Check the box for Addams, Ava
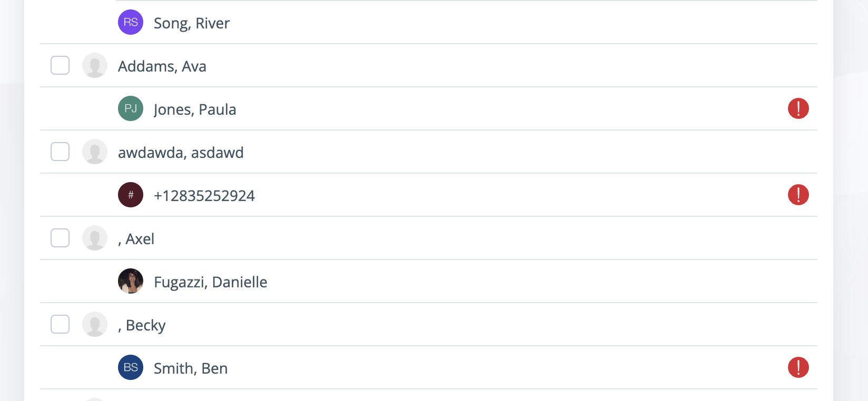The image size is (868, 401). coord(60,65)
